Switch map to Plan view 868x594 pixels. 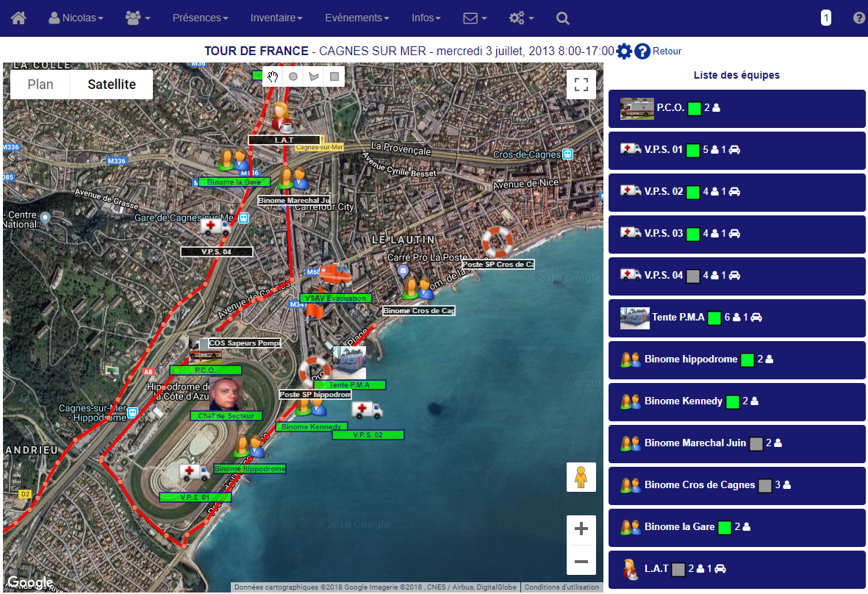pos(40,85)
